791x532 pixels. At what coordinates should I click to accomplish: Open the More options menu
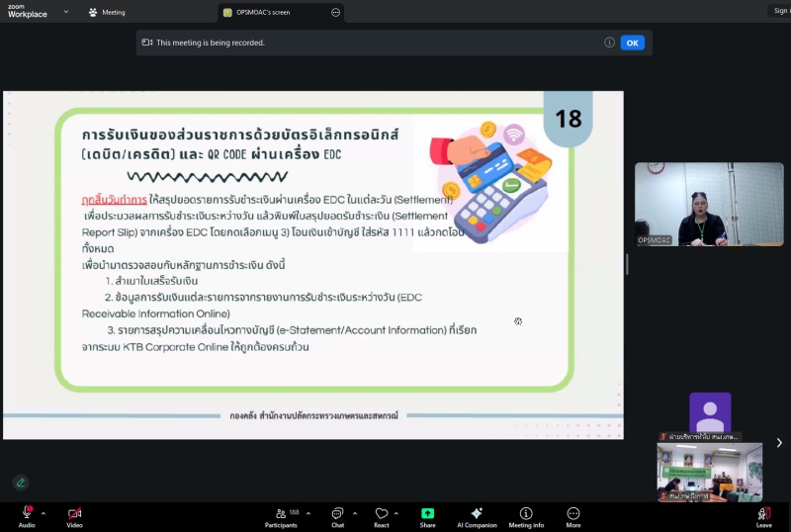coord(573,513)
